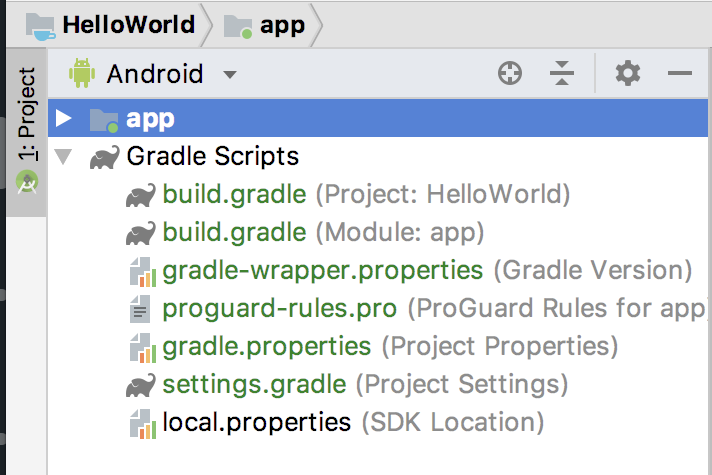Click the Gradle Scripts elephant icon
Image resolution: width=712 pixels, height=475 pixels.
tap(103, 157)
